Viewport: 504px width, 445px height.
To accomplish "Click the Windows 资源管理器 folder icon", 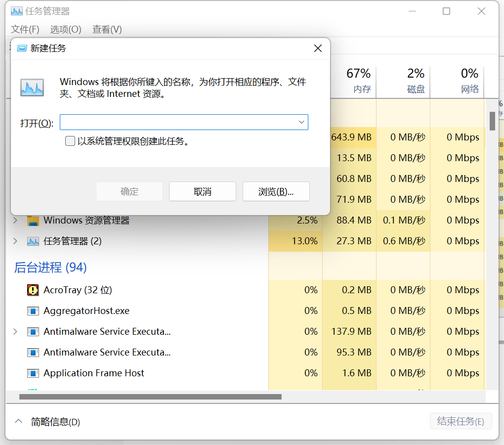I will pos(33,221).
